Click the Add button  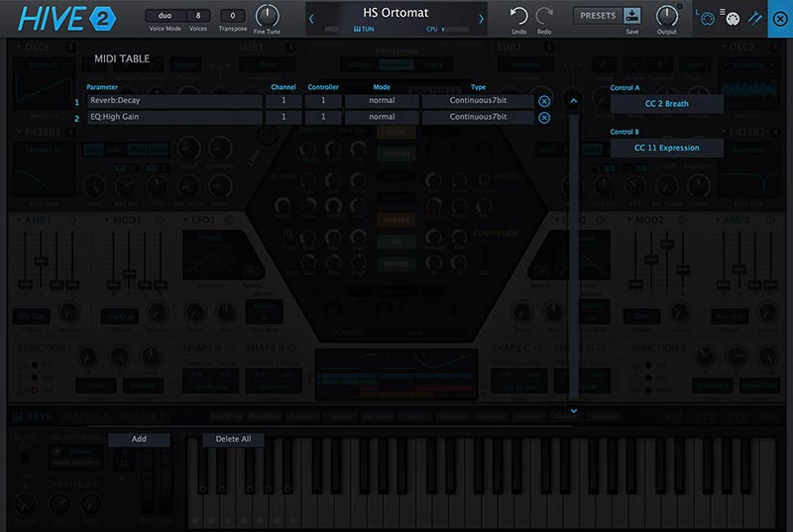click(x=139, y=439)
